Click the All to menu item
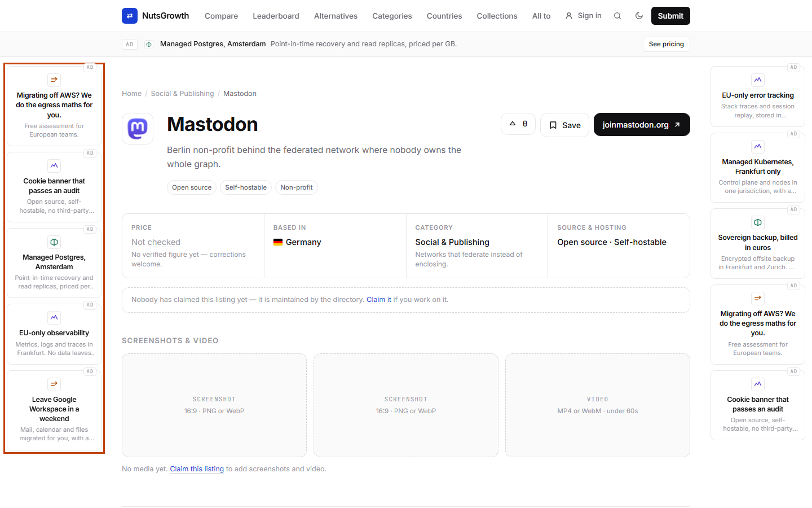The width and height of the screenshot is (812, 508). [541, 16]
